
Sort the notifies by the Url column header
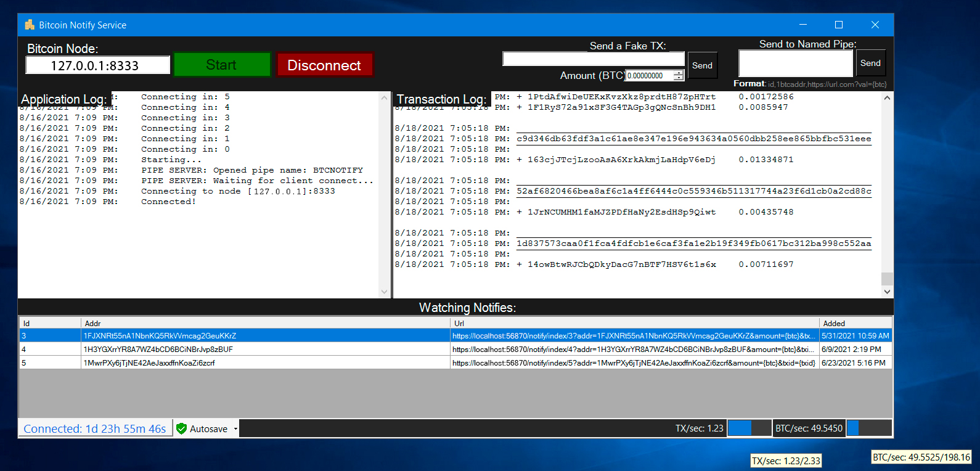(635, 323)
